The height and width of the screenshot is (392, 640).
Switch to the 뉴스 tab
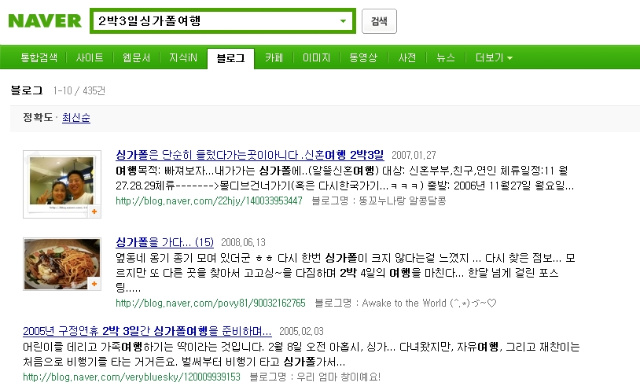click(445, 58)
